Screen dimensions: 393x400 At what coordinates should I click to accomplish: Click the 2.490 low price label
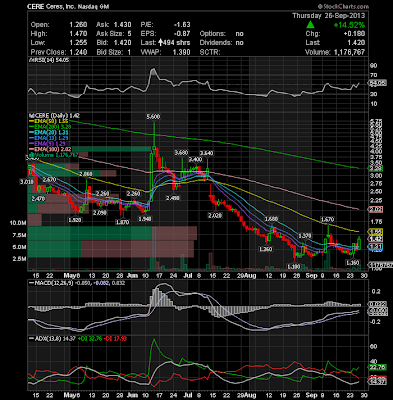(x=173, y=198)
